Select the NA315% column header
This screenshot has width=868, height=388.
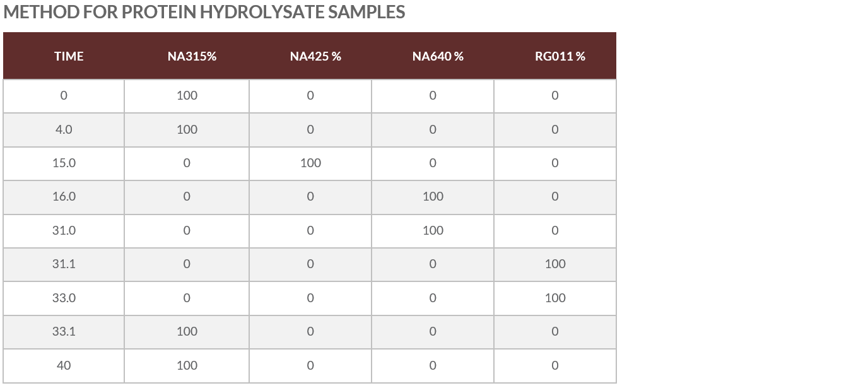[192, 56]
